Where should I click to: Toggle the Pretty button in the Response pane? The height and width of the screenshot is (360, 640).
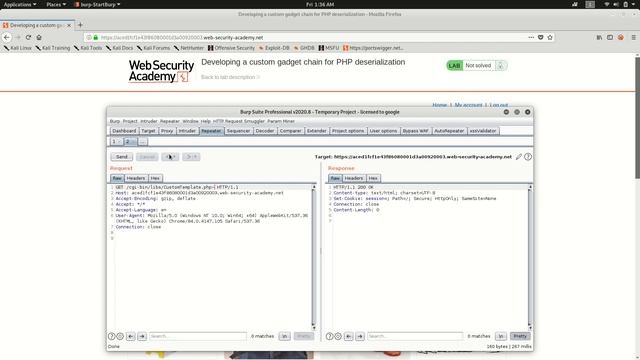point(520,336)
